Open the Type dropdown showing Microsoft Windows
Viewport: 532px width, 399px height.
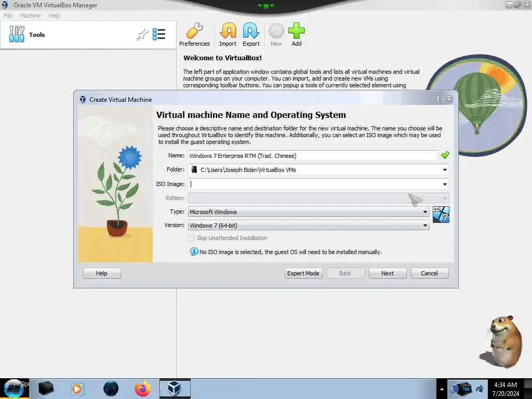(309, 212)
